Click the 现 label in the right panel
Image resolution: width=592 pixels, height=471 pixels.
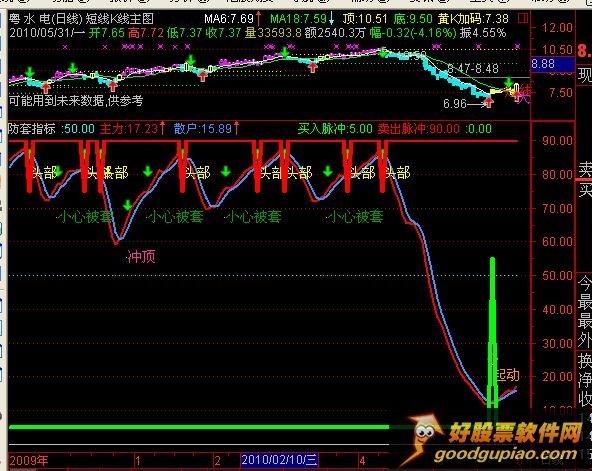[584, 75]
